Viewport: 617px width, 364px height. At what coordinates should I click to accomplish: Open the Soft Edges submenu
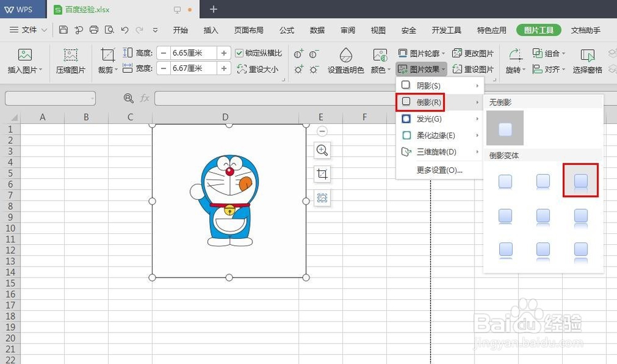(439, 135)
